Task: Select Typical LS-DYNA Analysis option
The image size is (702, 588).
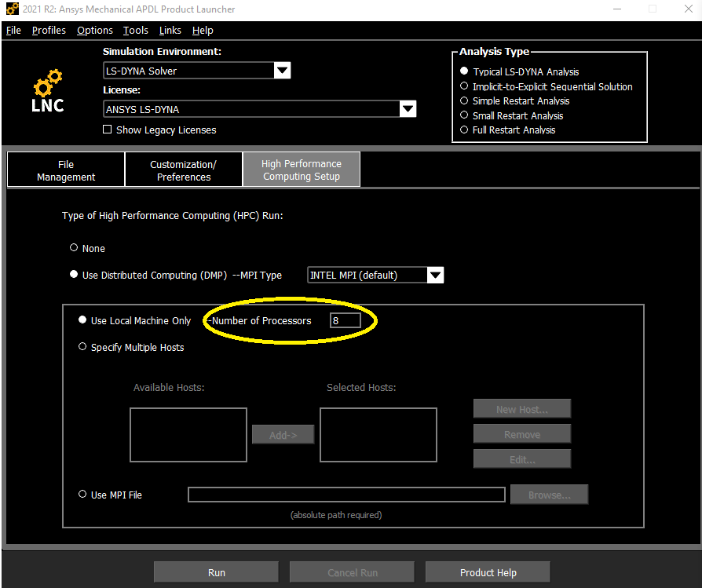Action: tap(464, 71)
